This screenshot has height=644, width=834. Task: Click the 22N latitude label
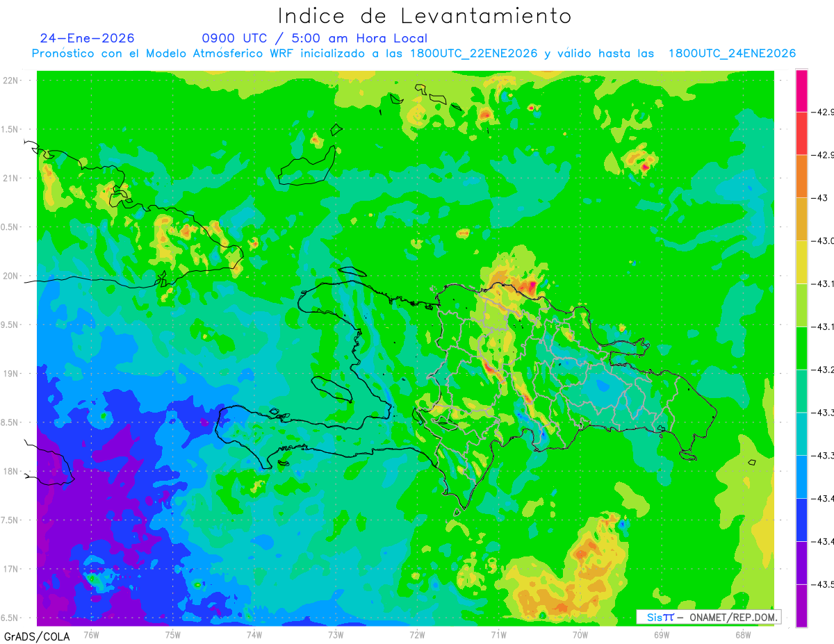tap(10, 81)
